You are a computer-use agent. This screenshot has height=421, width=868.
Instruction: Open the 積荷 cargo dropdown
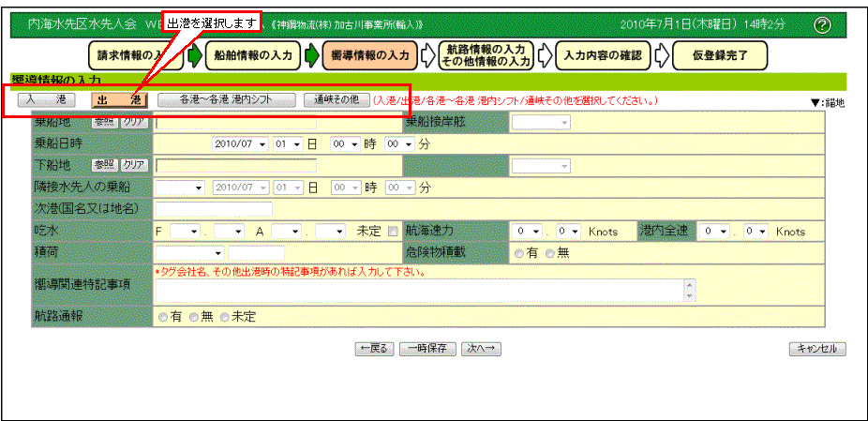point(190,253)
